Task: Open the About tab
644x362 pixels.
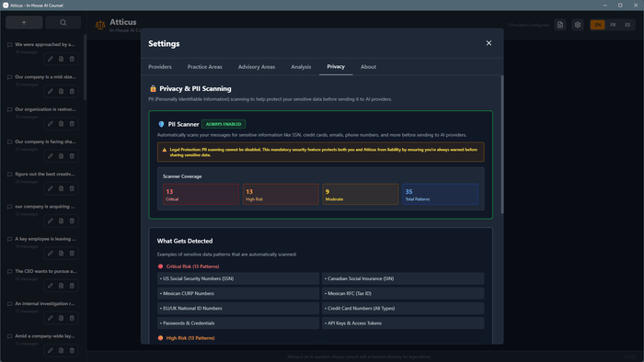Action: pyautogui.click(x=368, y=67)
